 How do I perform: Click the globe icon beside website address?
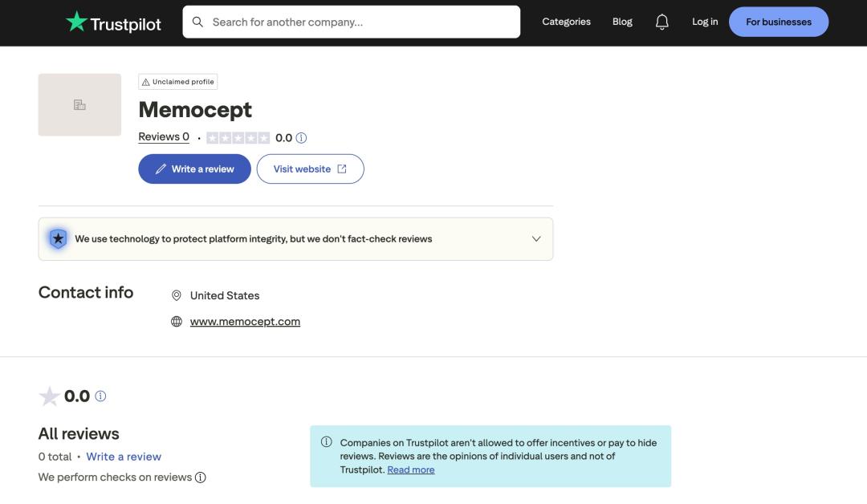(x=177, y=322)
